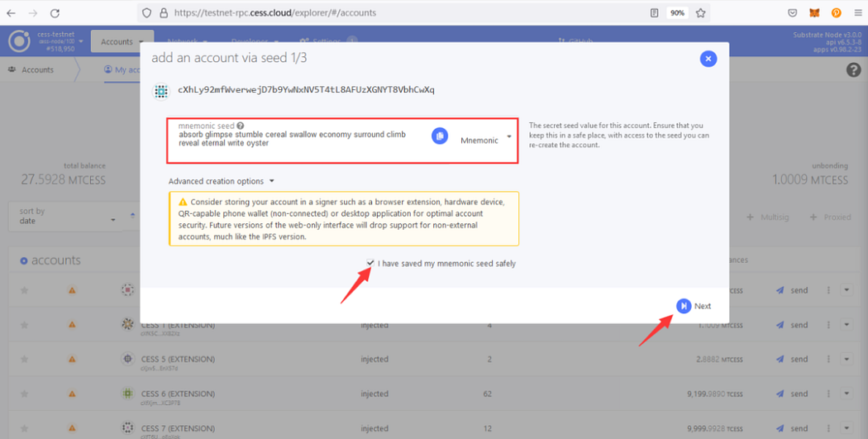
Task: Click the CESS 5 account identicon
Action: click(x=128, y=359)
